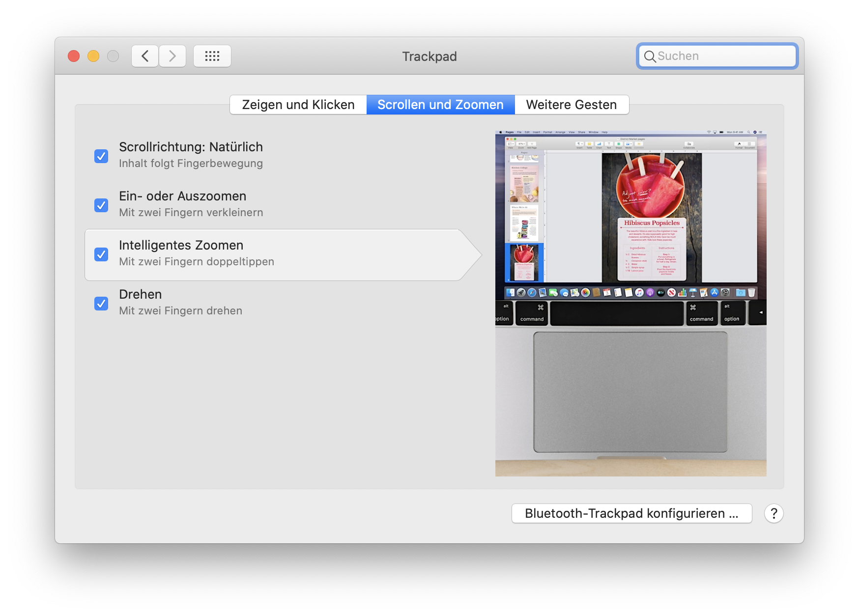The image size is (859, 616).
Task: Minimize the window using the yellow button
Action: (93, 56)
